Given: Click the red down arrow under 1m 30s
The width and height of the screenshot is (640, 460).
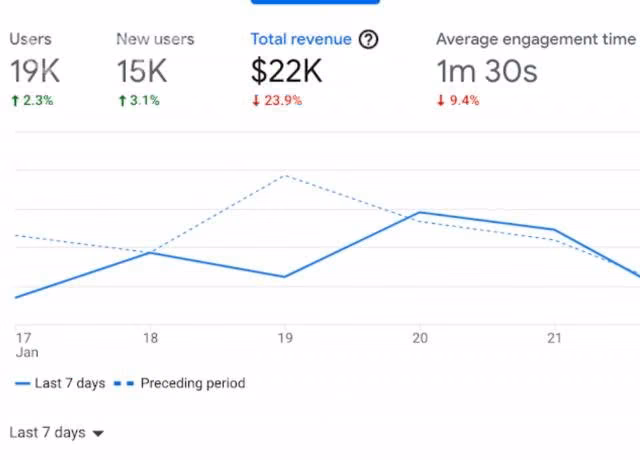Looking at the screenshot, I should point(440,100).
